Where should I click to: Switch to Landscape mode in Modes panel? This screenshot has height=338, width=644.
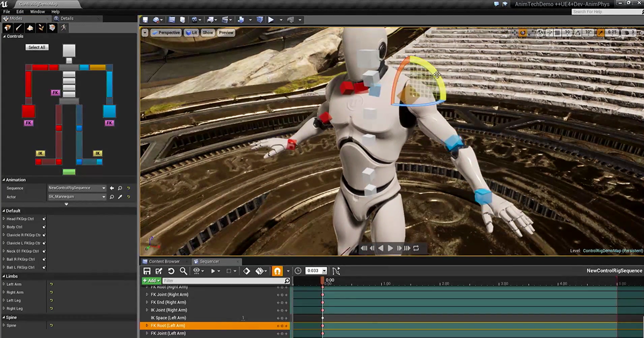pyautogui.click(x=30, y=27)
